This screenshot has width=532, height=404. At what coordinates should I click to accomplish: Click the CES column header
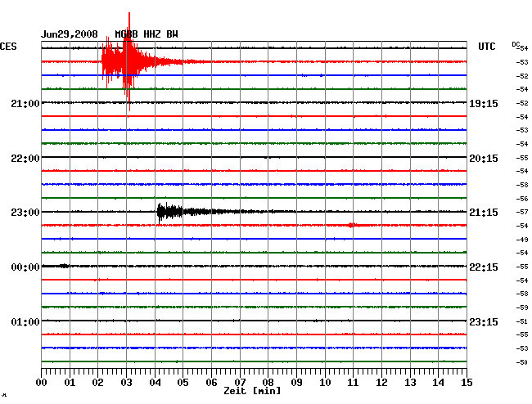(8, 47)
